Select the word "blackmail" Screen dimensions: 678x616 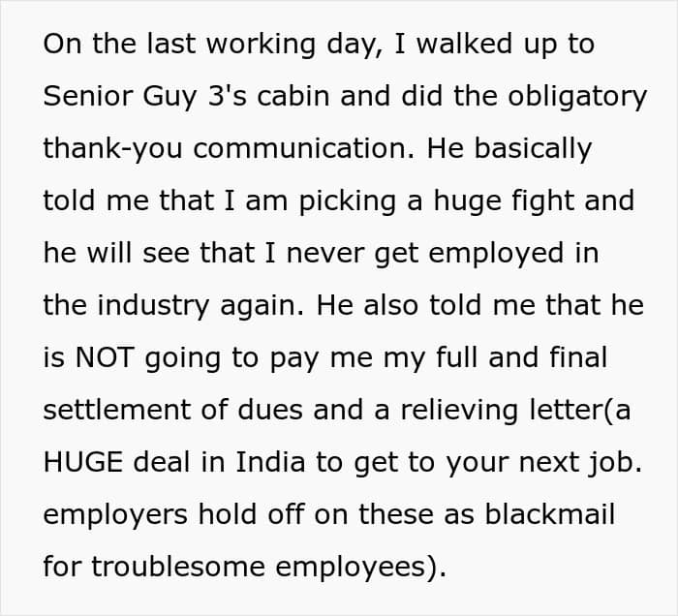549,514
